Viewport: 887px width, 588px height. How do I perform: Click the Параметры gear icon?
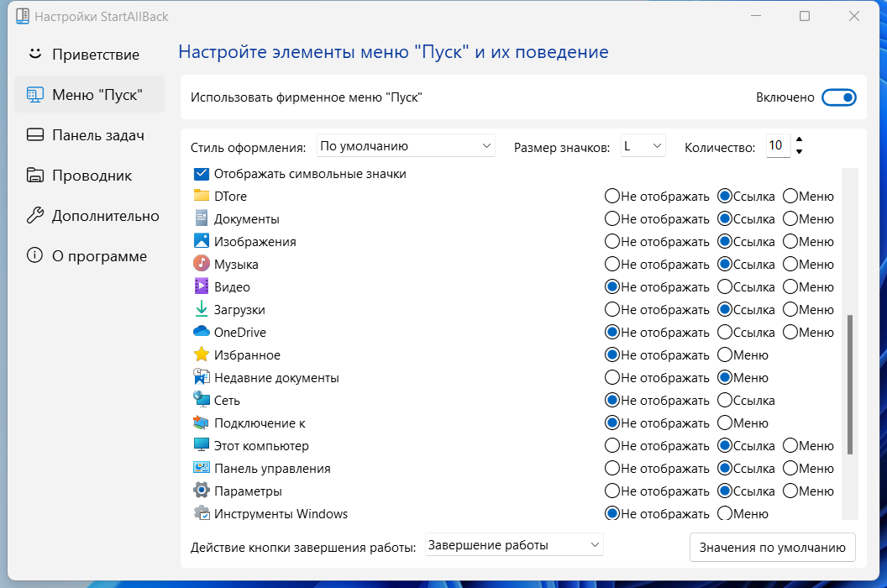pos(202,491)
